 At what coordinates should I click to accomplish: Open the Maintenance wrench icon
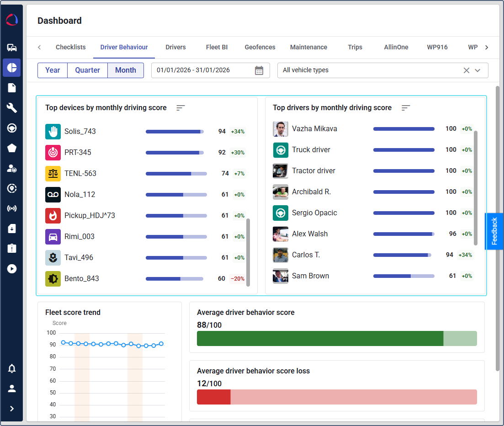pyautogui.click(x=12, y=108)
